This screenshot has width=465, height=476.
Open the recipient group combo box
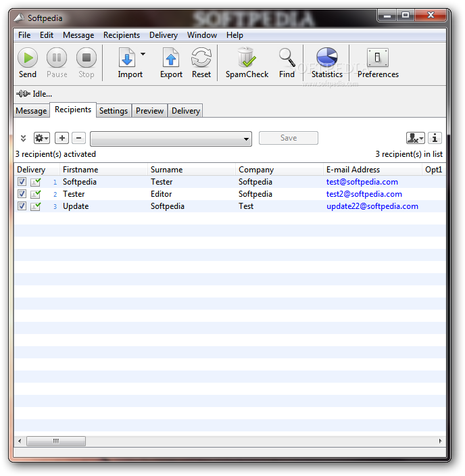tap(171, 139)
